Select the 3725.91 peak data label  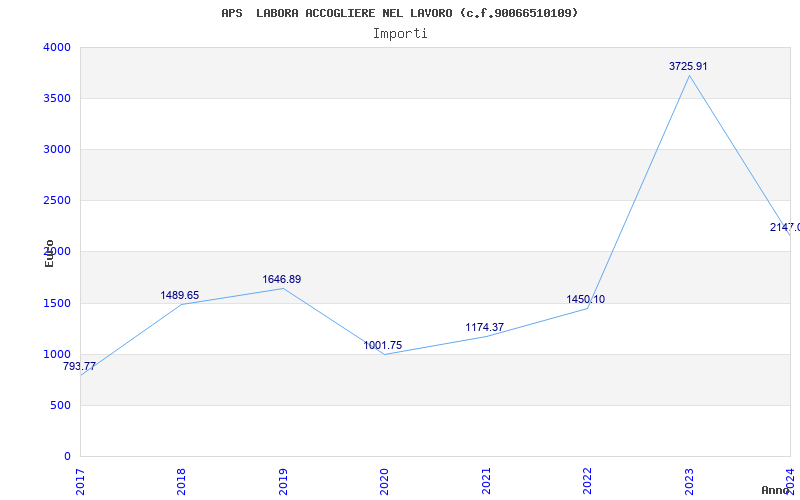click(688, 66)
